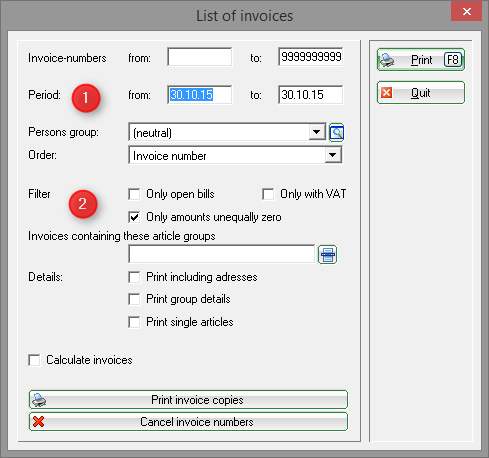
Task: Tick the Only with VAT checkbox
Action: click(268, 194)
